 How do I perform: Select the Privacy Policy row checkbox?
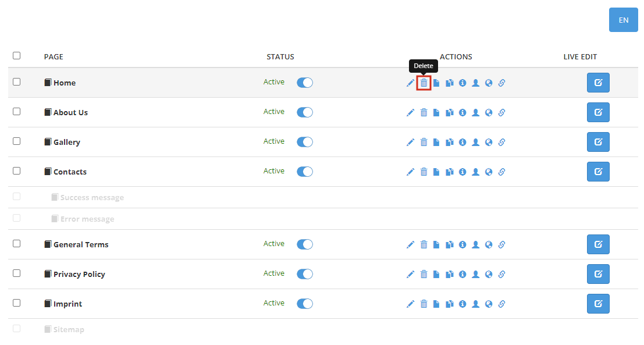pyautogui.click(x=16, y=273)
